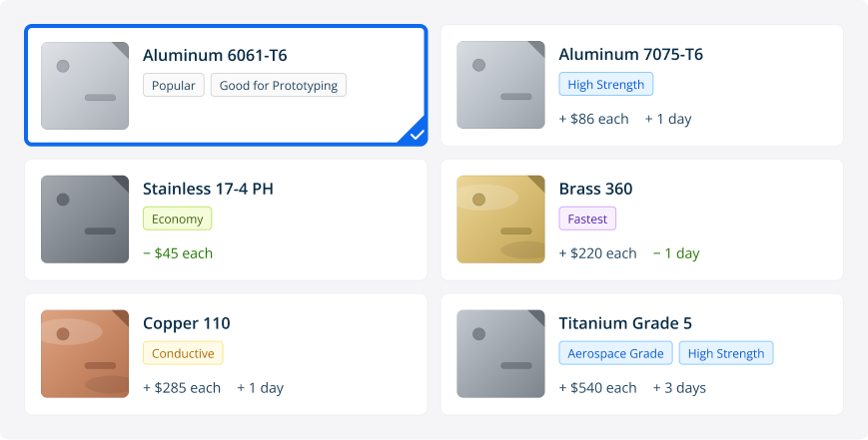This screenshot has height=440, width=868.
Task: Click the Titanium Grade 5 material thumbnail
Action: (x=500, y=353)
